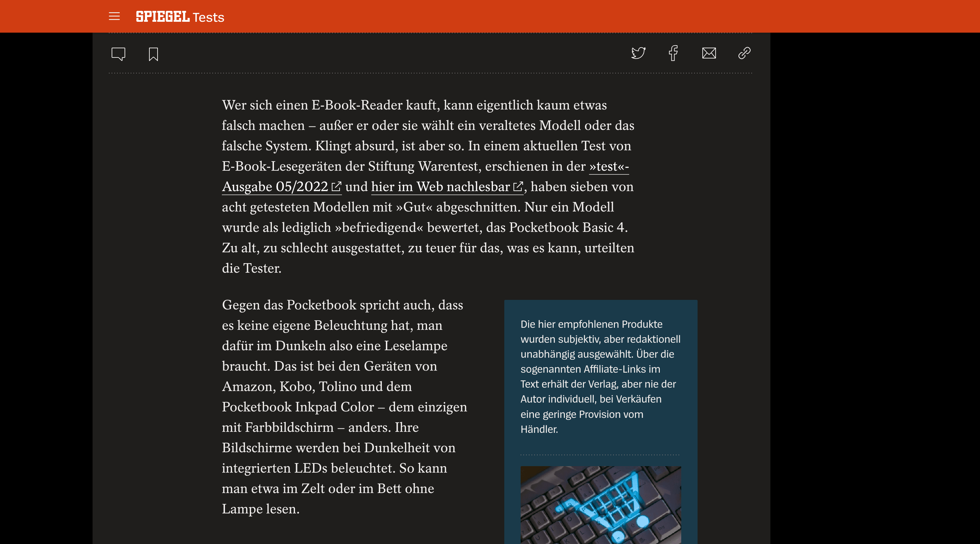Click the email share icon
Viewport: 980px width, 544px height.
[x=708, y=54]
